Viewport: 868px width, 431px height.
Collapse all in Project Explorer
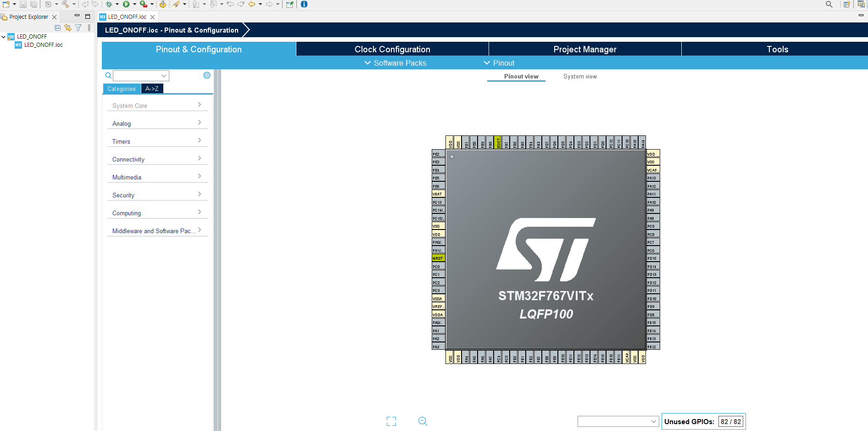pyautogui.click(x=58, y=28)
